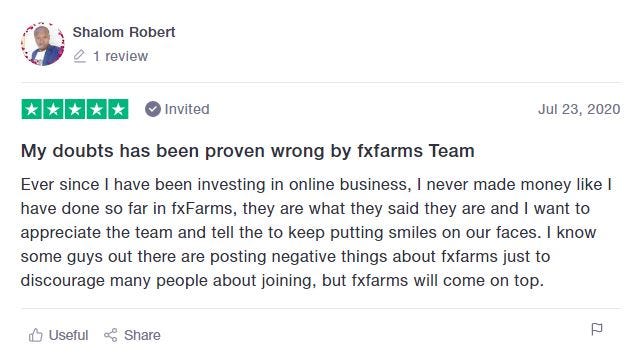Screen dimensions: 644x364
Task: Click the Invited verification checkmark badge
Action: [152, 109]
